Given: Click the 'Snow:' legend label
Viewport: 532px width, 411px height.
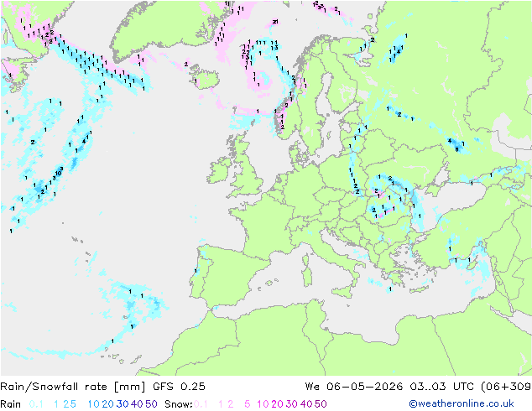Looking at the screenshot, I should point(179,404).
